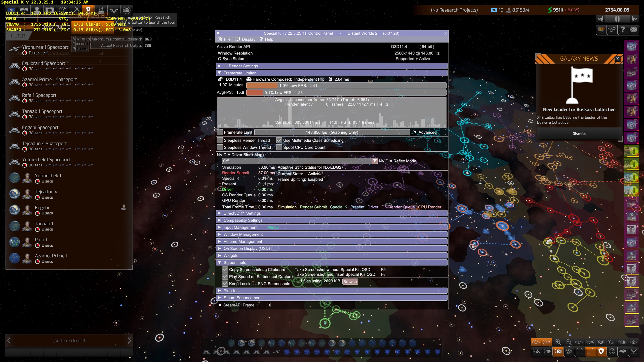Click the selection brackets overlay icon
The height and width of the screenshot is (362, 644).
[x=579, y=351]
